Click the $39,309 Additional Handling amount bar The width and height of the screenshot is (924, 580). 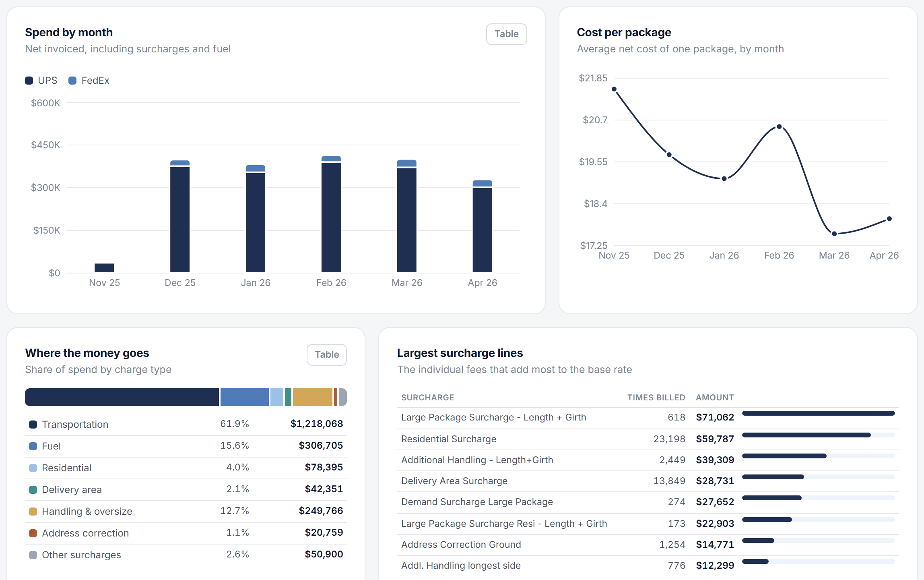[x=784, y=456]
